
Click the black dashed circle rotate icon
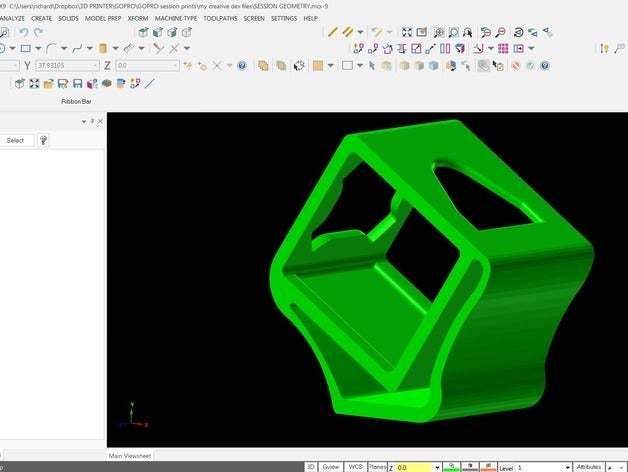pos(299,65)
